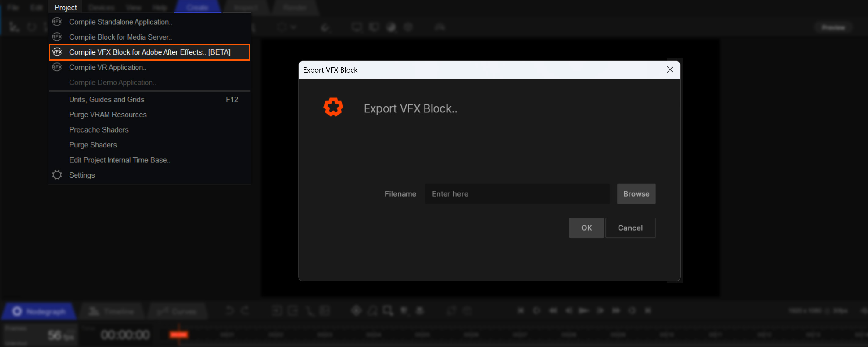This screenshot has height=347, width=868.
Task: Open Edit Project Internal Time Base
Action: point(120,160)
